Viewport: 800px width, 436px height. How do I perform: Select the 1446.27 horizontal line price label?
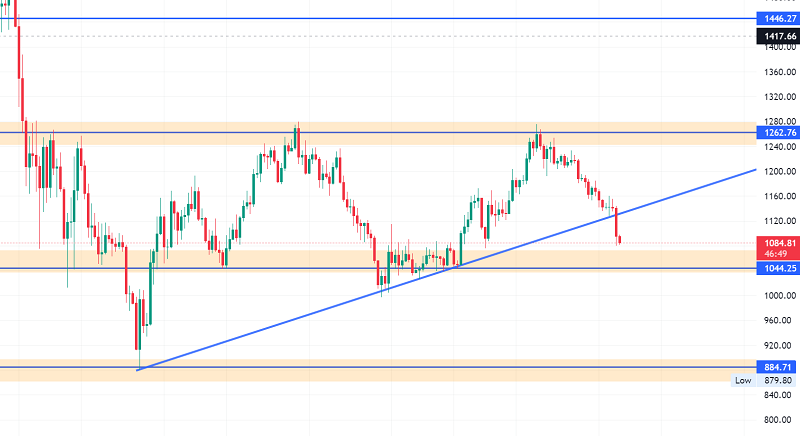tap(779, 19)
